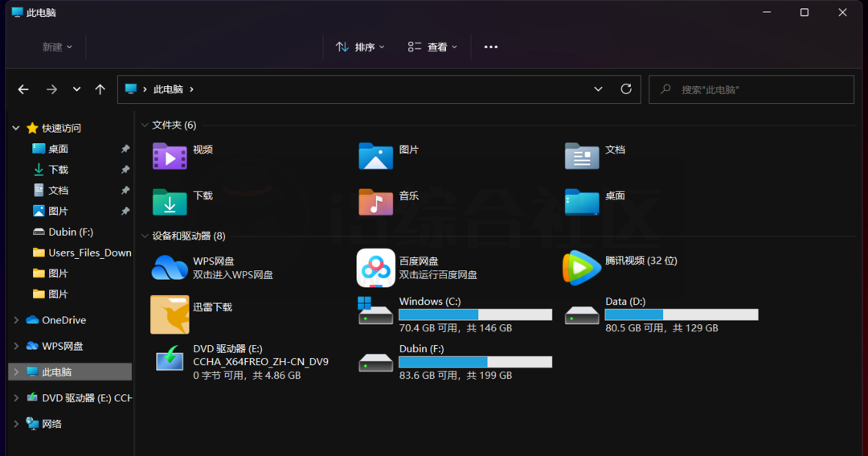Screen dimensions: 868x456
Task: Select the Data (D:) drive icon
Action: [581, 316]
